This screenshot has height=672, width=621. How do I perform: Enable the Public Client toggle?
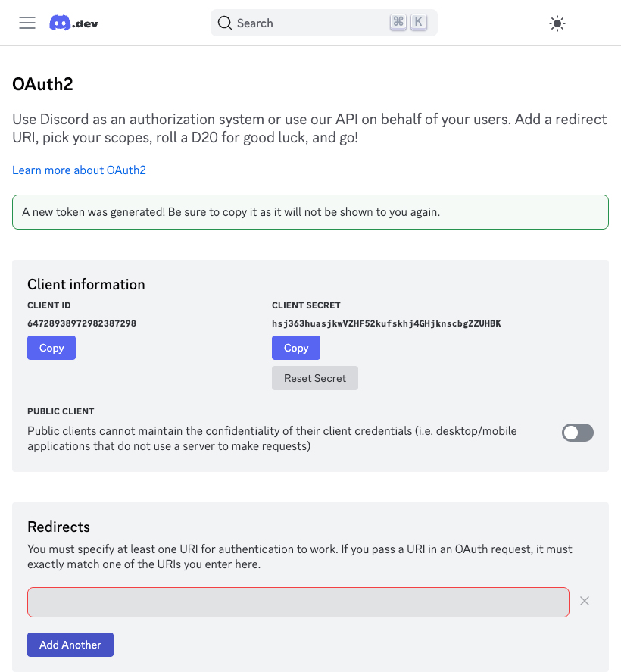coord(578,433)
